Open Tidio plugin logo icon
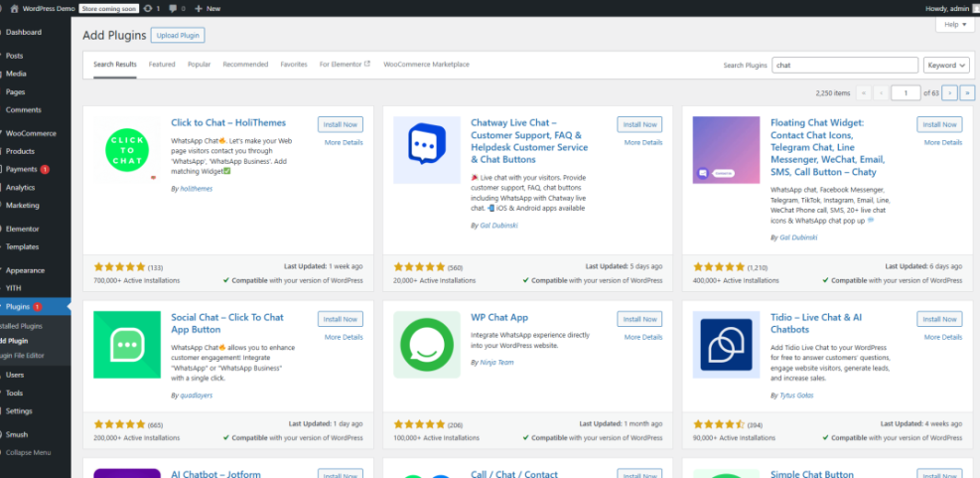The image size is (980, 478). click(726, 345)
